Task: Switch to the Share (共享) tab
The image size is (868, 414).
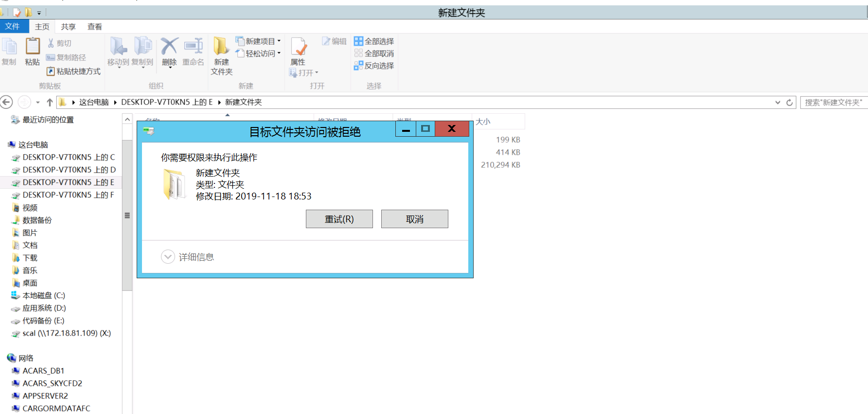Action: point(69,27)
